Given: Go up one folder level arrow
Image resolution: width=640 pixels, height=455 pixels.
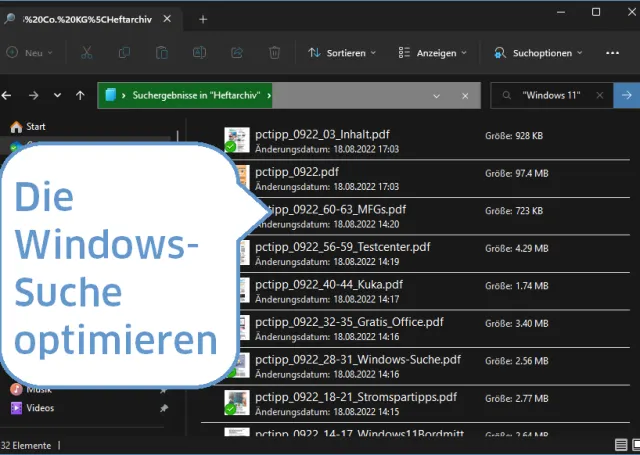Looking at the screenshot, I should tap(80, 95).
